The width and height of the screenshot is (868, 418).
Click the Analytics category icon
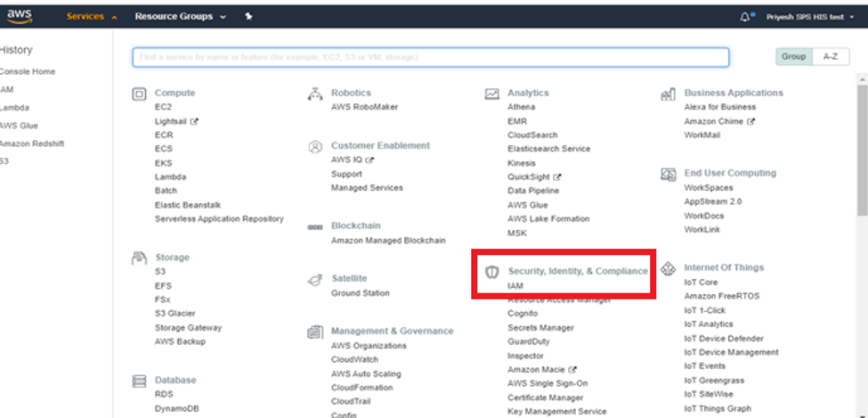click(491, 93)
